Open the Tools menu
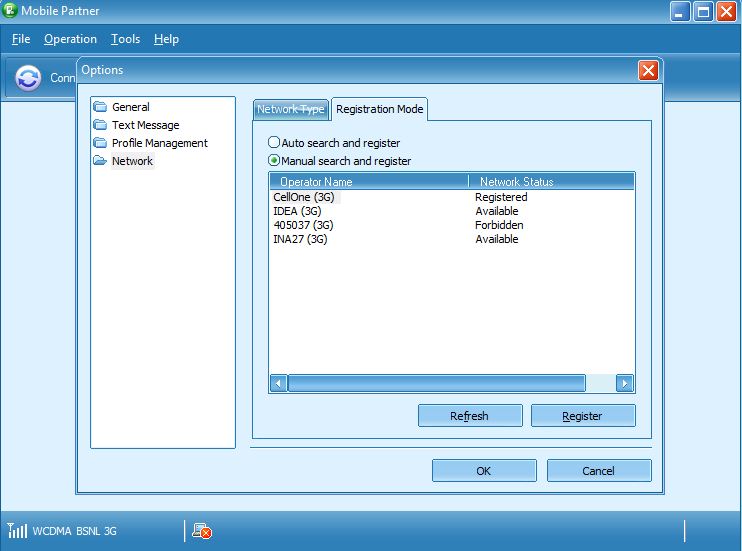742x551 pixels. tap(125, 39)
